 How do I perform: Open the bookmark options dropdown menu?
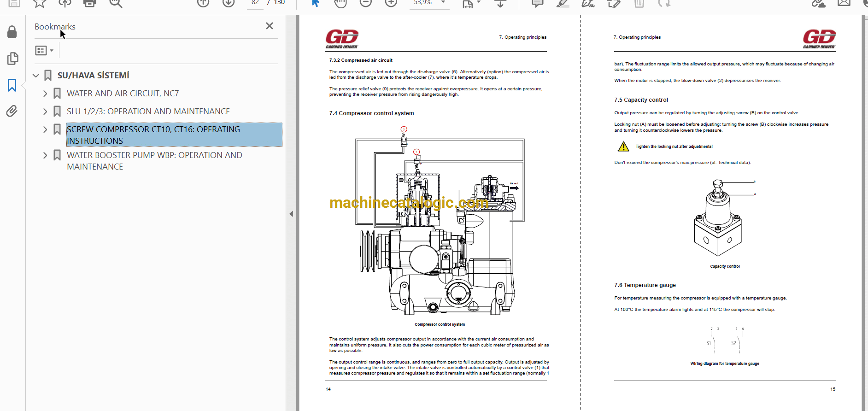[x=44, y=50]
